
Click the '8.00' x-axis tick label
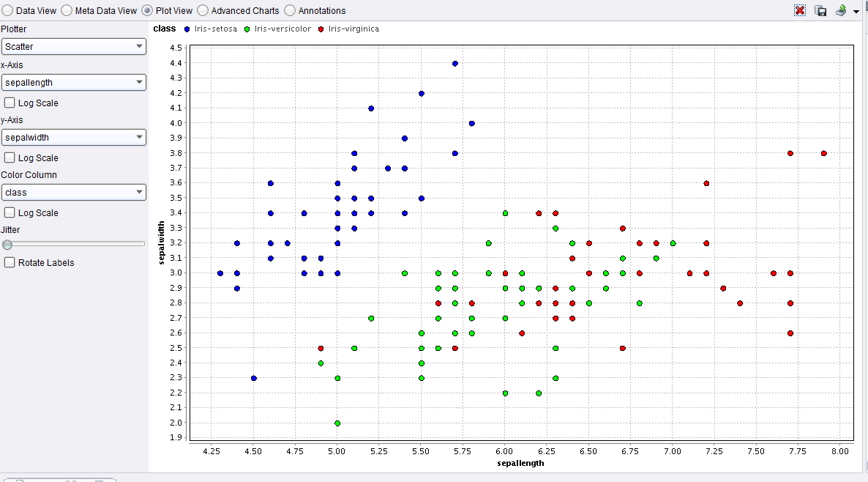point(839,451)
